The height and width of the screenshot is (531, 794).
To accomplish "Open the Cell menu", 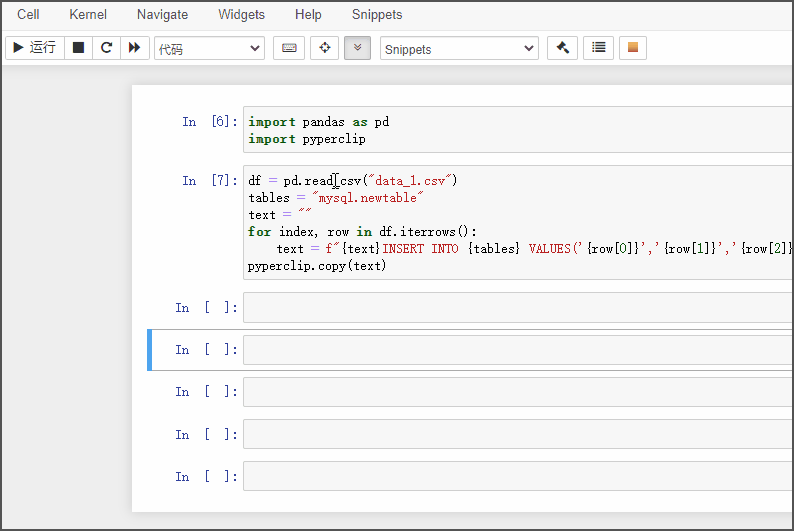I will tap(28, 15).
